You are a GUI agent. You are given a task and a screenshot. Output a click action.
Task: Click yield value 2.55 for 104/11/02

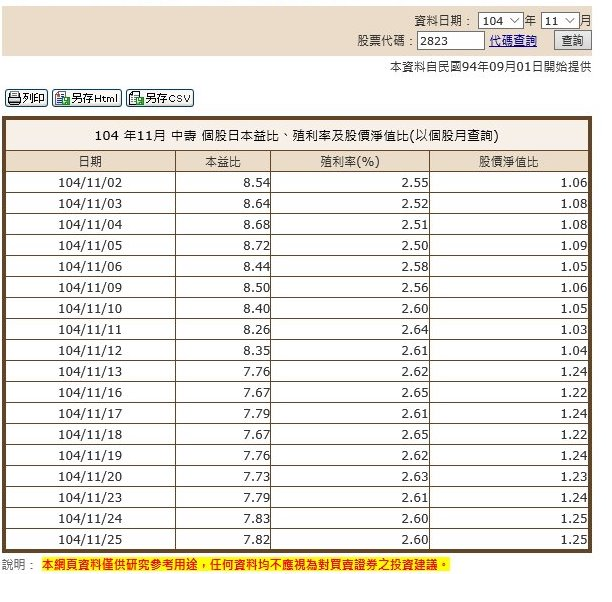(415, 183)
